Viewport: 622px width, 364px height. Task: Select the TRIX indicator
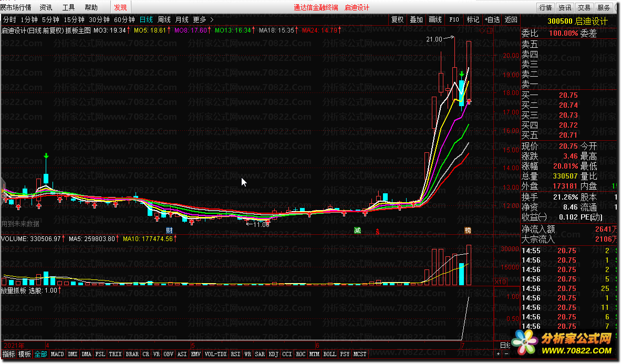(115, 354)
